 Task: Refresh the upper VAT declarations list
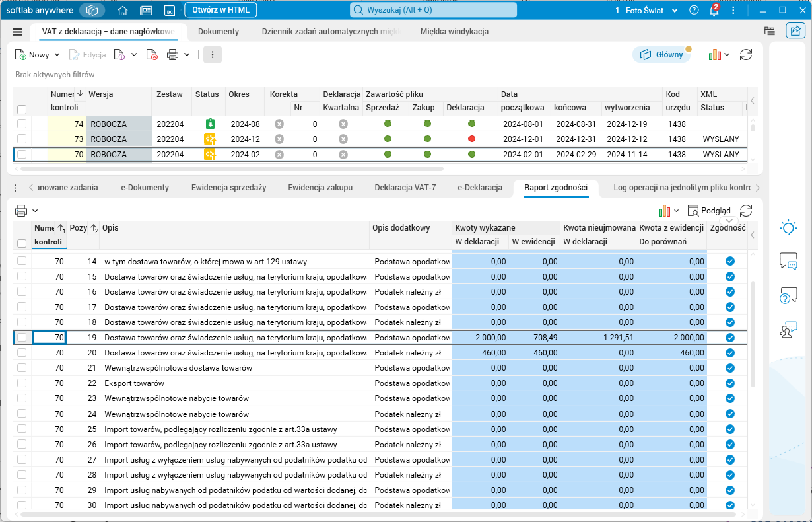pos(746,55)
